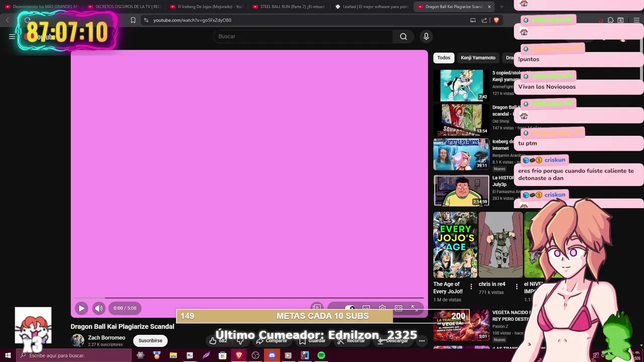The width and height of the screenshot is (644, 362).
Task: Click Zach Borromeo channel avatar
Action: (x=77, y=340)
